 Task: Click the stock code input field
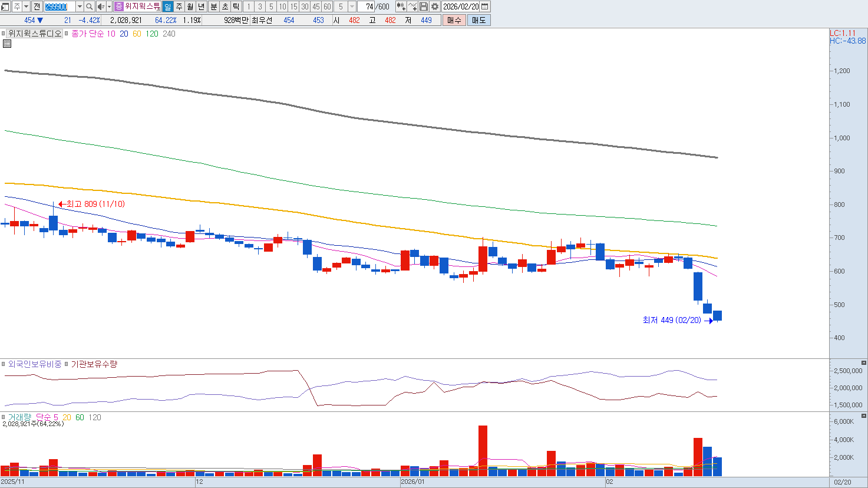pyautogui.click(x=60, y=6)
